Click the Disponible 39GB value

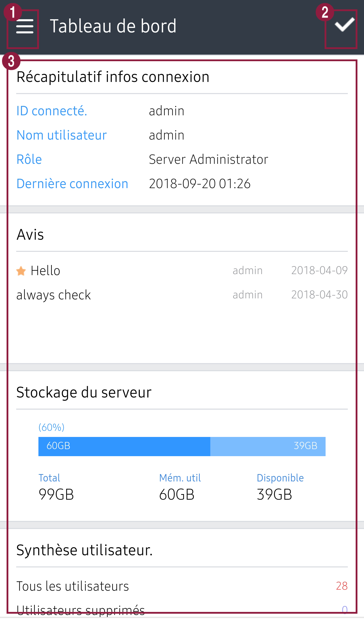coord(274,495)
